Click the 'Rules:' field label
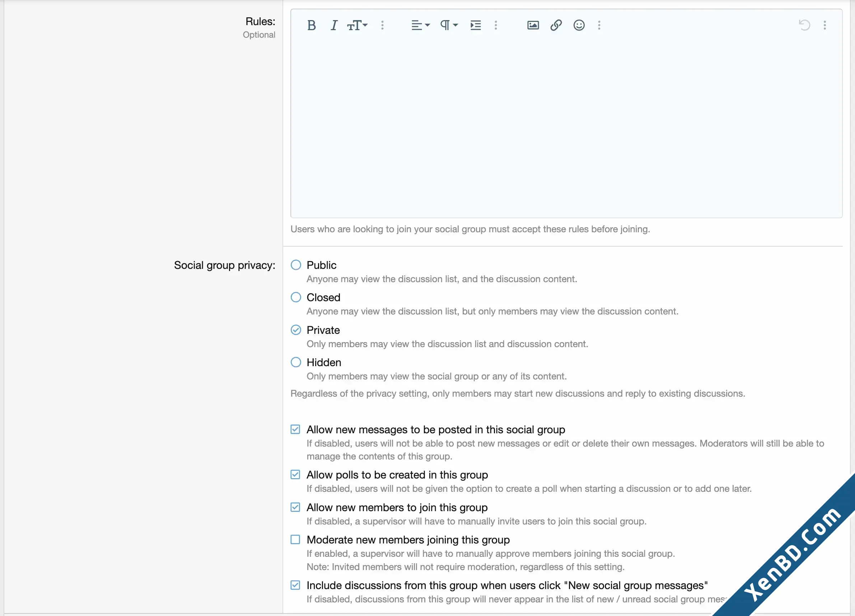 tap(260, 22)
